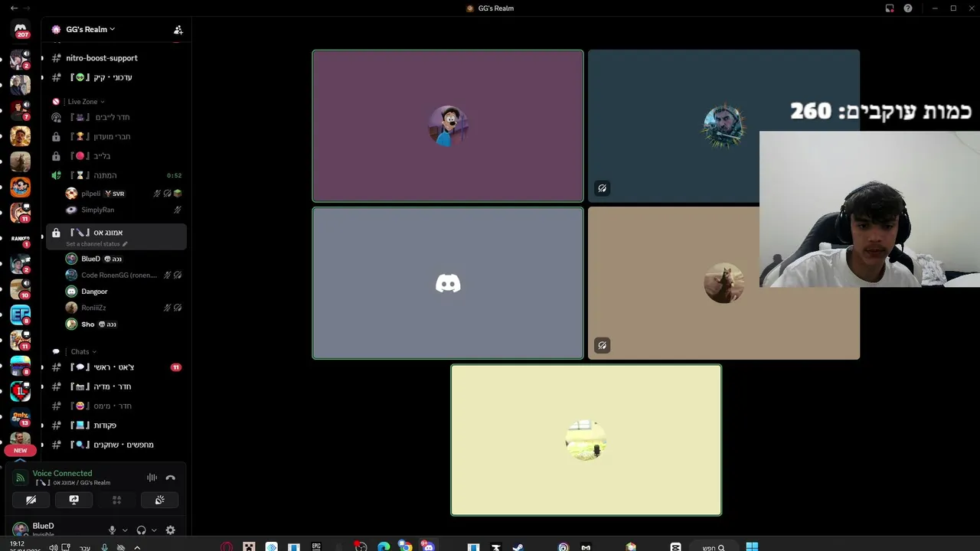Turn on the camera in voice panel
Screen dimensions: 980x551
coord(31,500)
